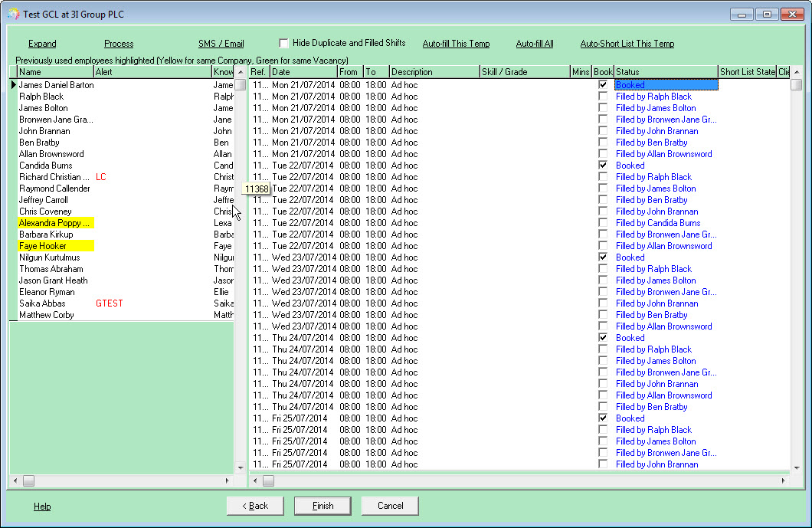Screen dimensions: 812x528
Task: Click the application icon in the title bar
Action: [x=14, y=14]
